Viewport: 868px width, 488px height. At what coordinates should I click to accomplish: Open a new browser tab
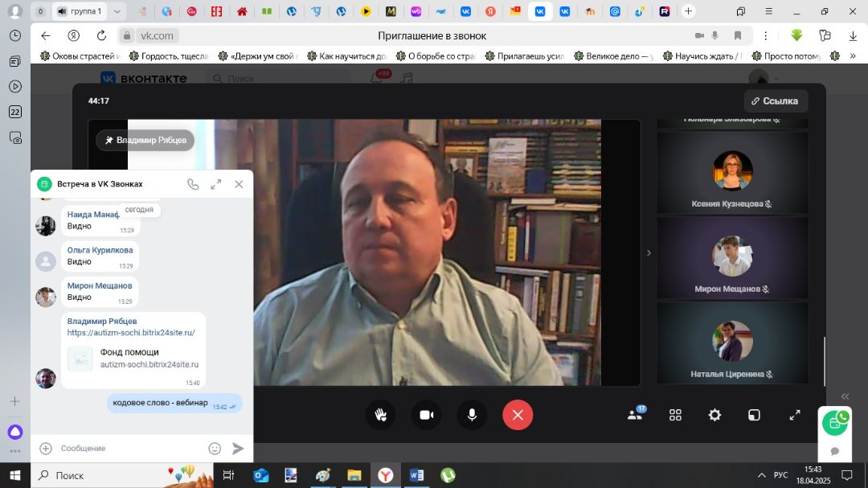pos(688,11)
